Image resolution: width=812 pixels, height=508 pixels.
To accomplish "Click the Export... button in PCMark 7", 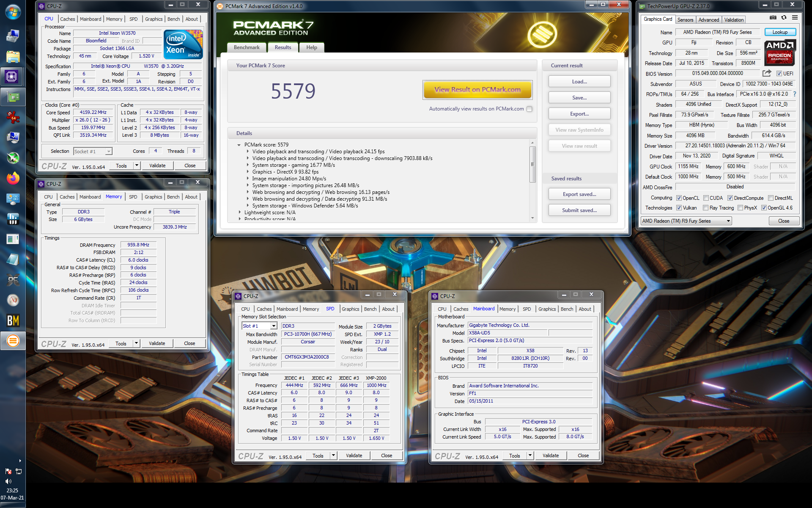I will pos(579,114).
